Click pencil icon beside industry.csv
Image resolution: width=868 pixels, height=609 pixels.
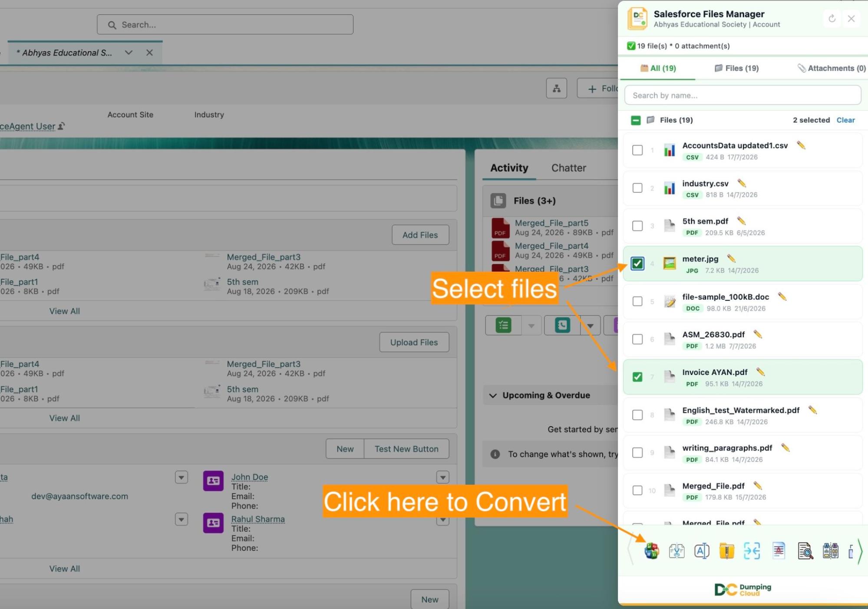[742, 183]
